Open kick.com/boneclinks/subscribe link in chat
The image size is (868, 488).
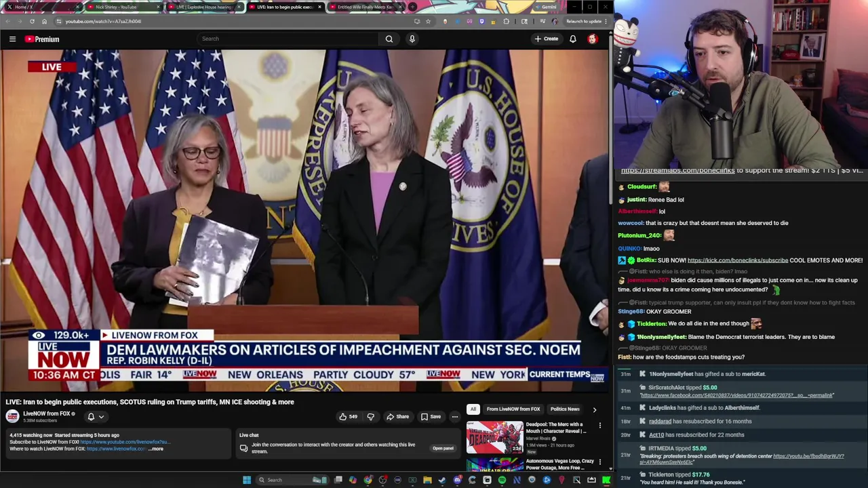click(x=738, y=260)
